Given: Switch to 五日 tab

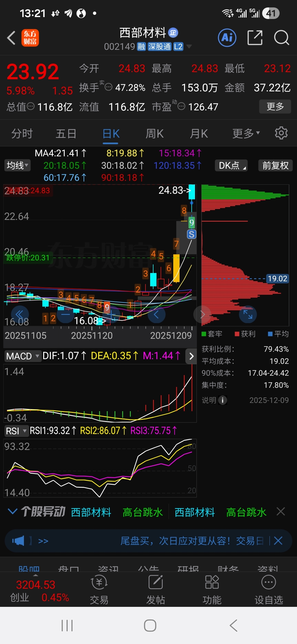Looking at the screenshot, I should pyautogui.click(x=66, y=133).
